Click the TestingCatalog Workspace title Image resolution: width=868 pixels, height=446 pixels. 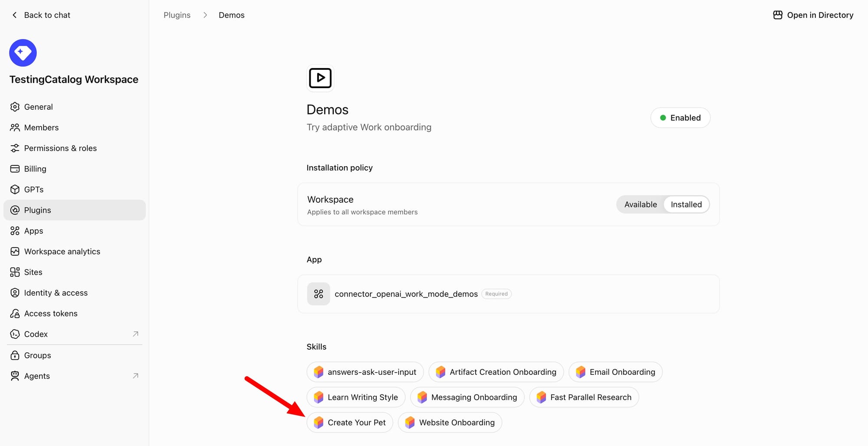coord(74,79)
